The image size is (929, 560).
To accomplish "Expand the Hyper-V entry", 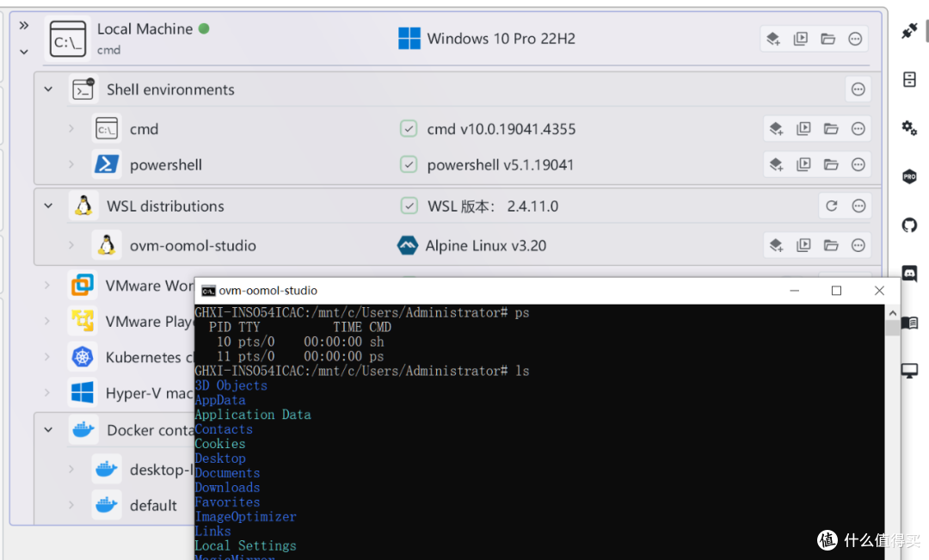I will [47, 392].
